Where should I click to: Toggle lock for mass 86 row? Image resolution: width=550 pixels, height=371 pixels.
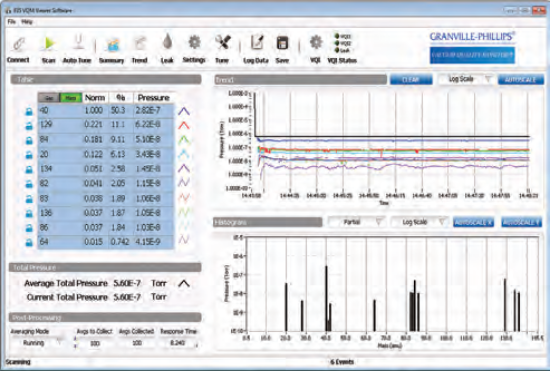click(x=29, y=228)
